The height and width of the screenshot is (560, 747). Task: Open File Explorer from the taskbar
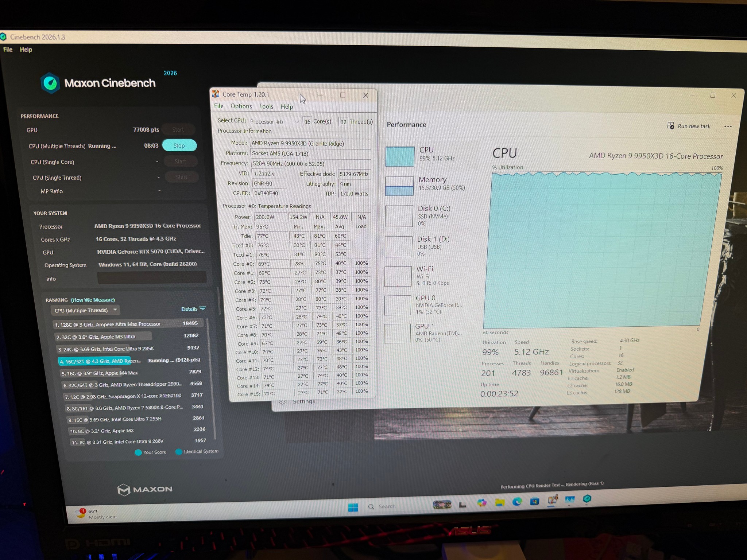[x=499, y=503]
